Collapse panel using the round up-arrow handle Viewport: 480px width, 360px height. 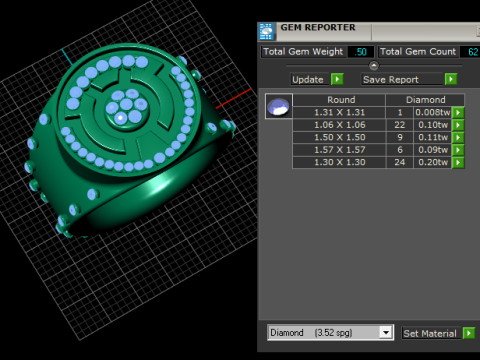click(x=374, y=65)
